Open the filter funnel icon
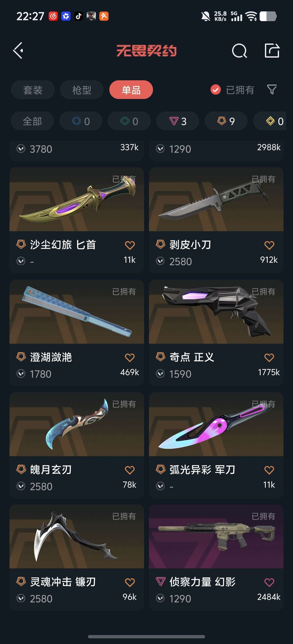The width and height of the screenshot is (293, 644). coord(272,89)
